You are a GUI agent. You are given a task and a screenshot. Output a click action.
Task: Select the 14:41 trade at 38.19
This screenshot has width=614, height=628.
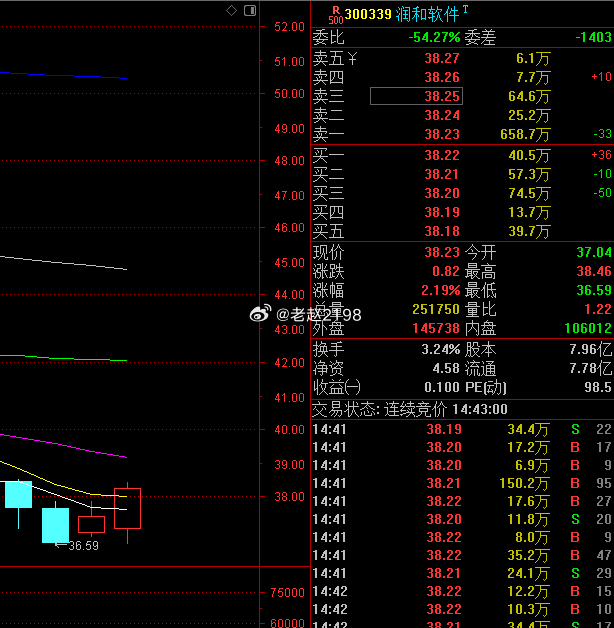click(x=462, y=429)
